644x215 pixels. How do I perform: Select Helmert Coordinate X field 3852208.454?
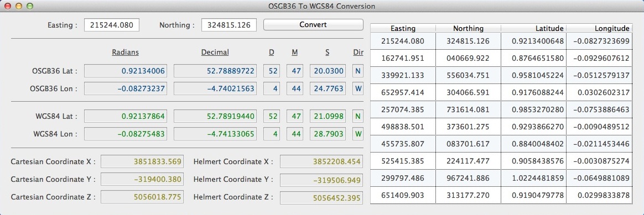321,161
